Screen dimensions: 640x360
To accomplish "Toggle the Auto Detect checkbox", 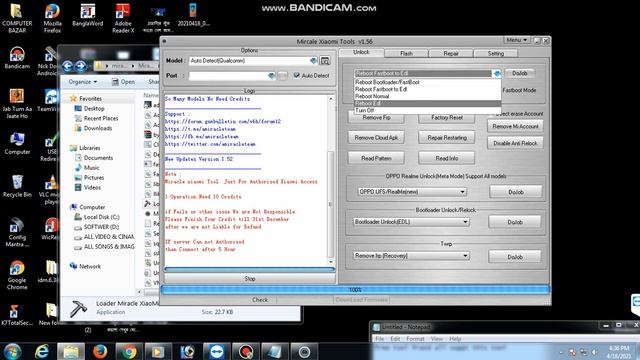I will click(297, 76).
